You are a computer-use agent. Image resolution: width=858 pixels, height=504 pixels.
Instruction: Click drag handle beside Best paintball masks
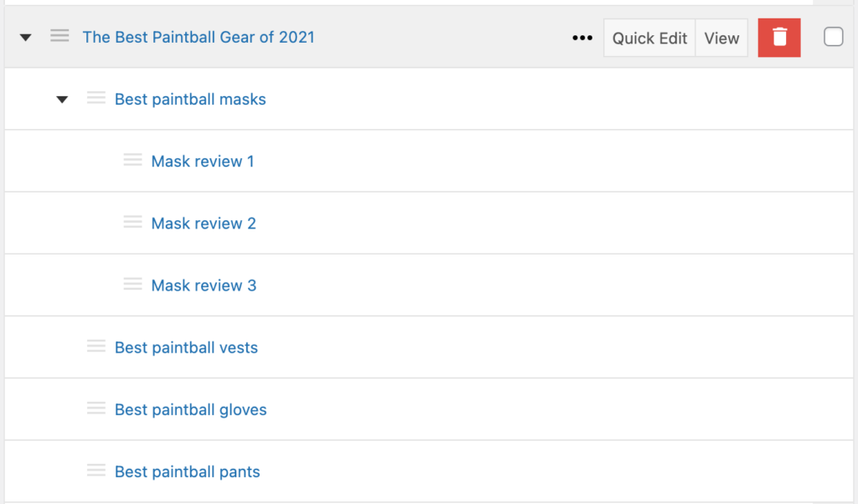[96, 99]
